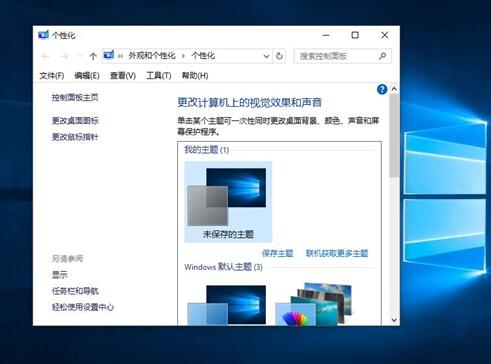491x364 pixels.
Task: Click the blue help question mark icon
Action: click(382, 89)
